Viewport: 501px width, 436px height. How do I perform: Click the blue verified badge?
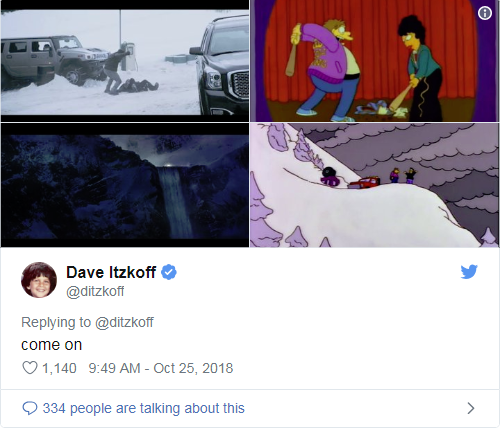169,272
